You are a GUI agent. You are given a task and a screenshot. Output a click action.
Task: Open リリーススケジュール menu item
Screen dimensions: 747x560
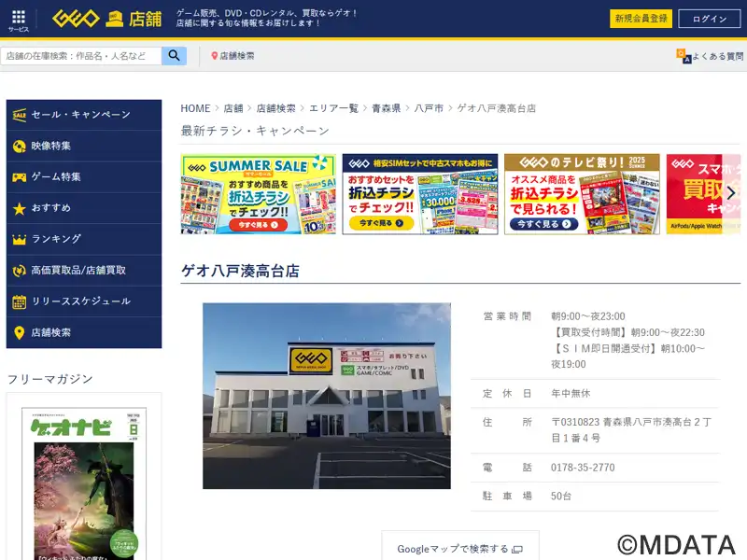click(84, 301)
